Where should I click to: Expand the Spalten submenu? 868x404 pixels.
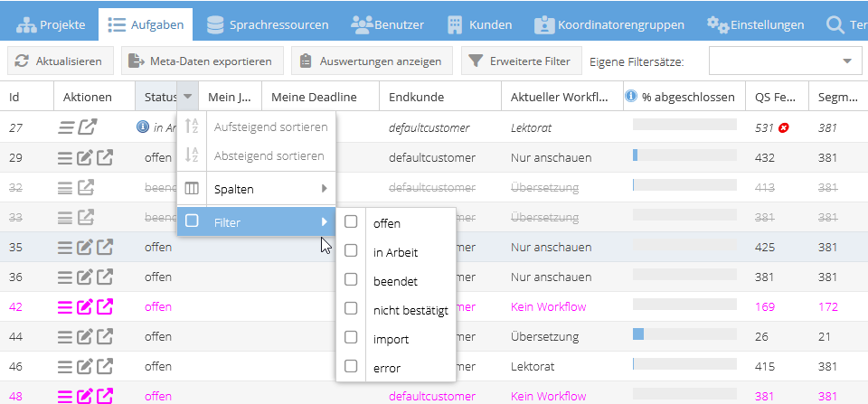256,189
